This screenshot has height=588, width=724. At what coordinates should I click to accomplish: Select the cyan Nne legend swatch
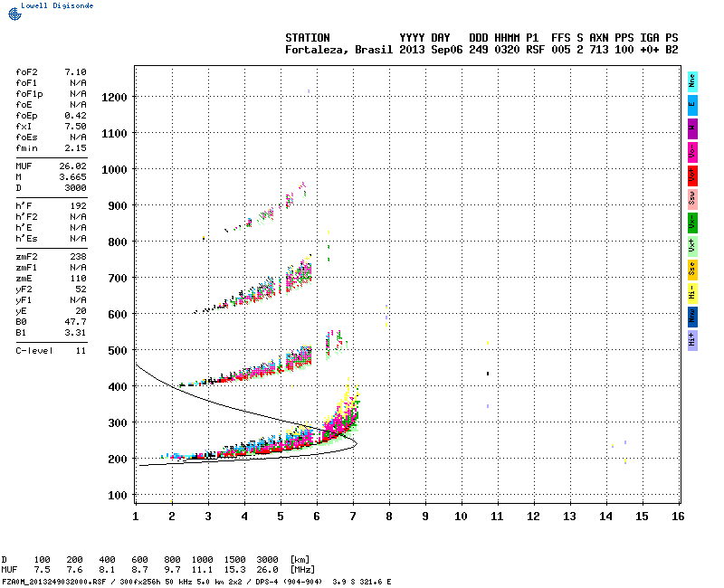click(x=692, y=82)
